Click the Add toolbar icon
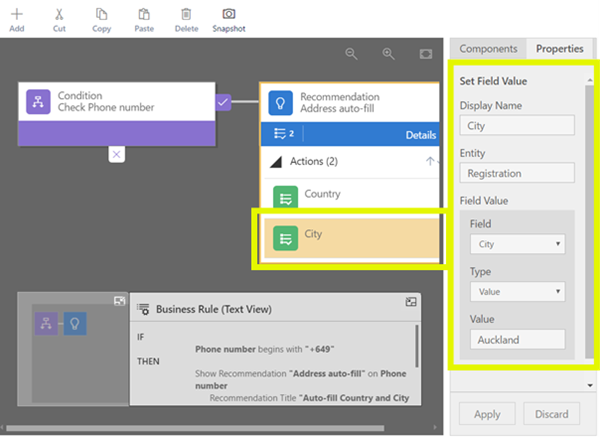 coord(17,16)
